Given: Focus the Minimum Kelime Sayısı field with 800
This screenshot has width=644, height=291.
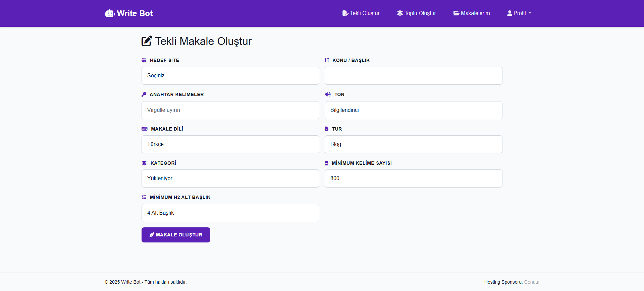Looking at the screenshot, I should [414, 178].
